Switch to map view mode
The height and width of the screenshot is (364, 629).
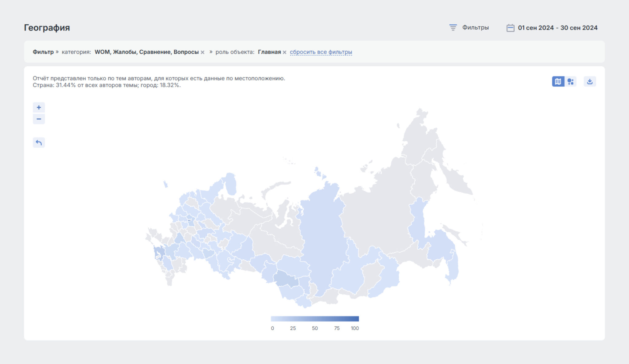[558, 81]
